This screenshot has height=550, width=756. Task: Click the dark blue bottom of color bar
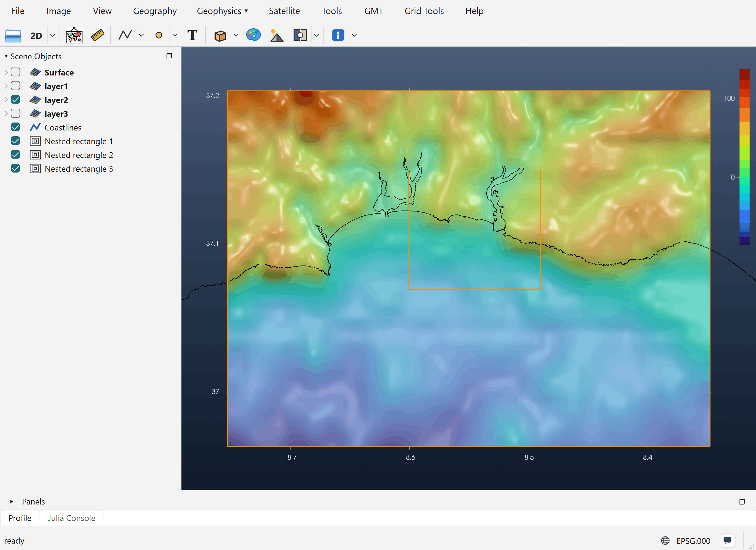point(744,241)
